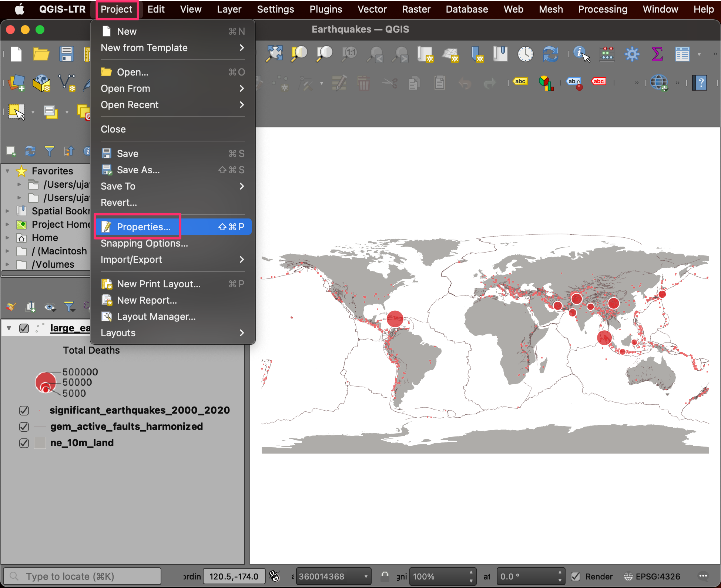The height and width of the screenshot is (588, 721).
Task: Uncheck gem_active_faults_harmonized layer visibility
Action: click(x=24, y=427)
